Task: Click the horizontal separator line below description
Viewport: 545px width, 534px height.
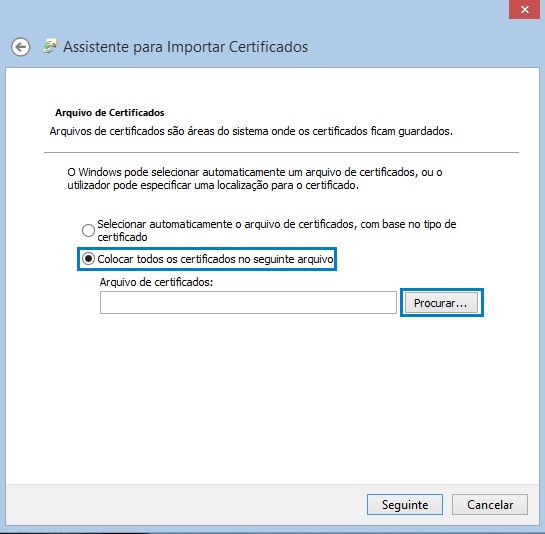Action: click(281, 152)
